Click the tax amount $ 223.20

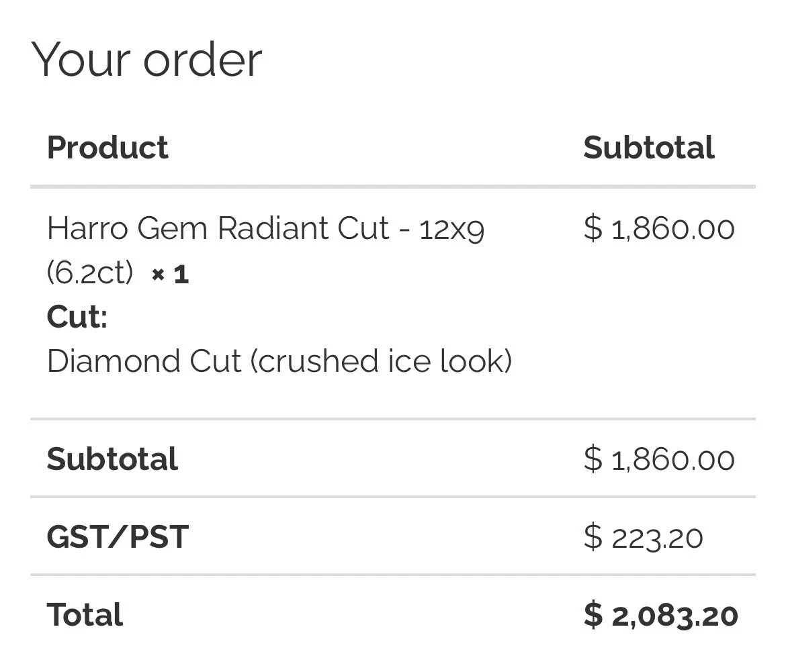(643, 538)
